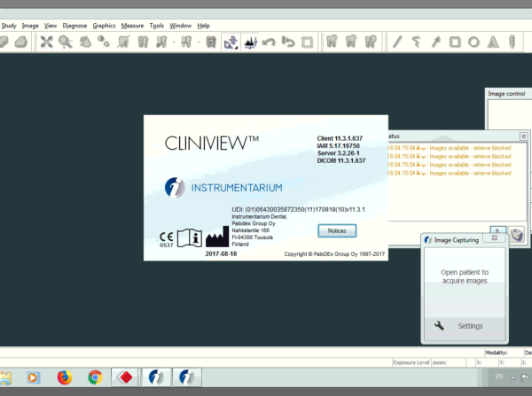The height and width of the screenshot is (396, 532).
Task: Select the fit-to-window zoom tool
Action: pyautogui.click(x=47, y=42)
